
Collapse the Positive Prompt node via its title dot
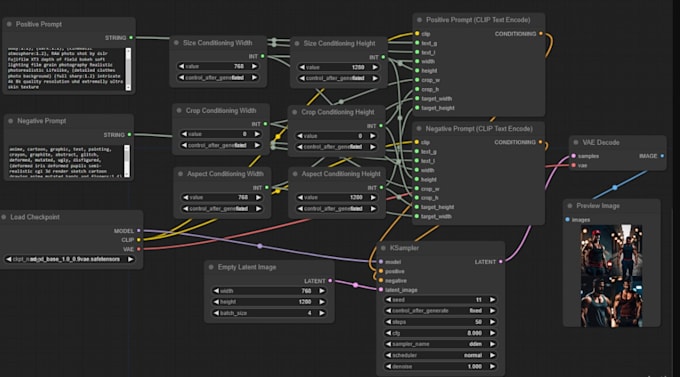(9, 24)
